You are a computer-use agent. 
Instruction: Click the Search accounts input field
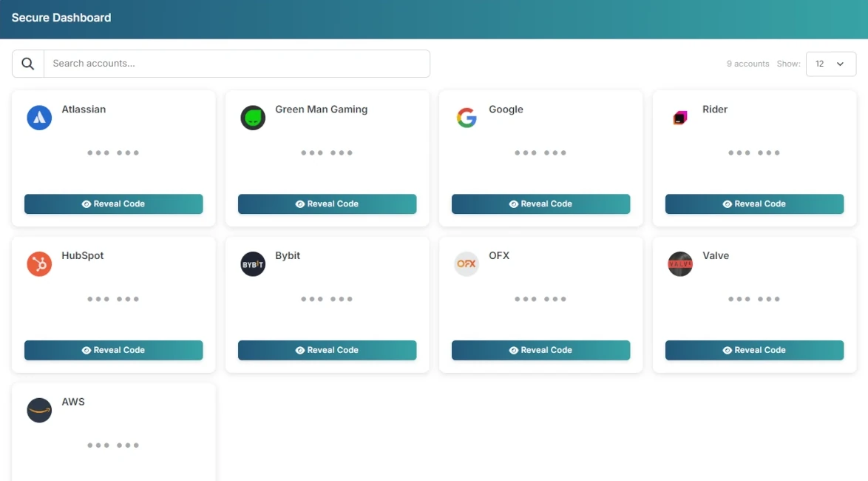tap(237, 64)
